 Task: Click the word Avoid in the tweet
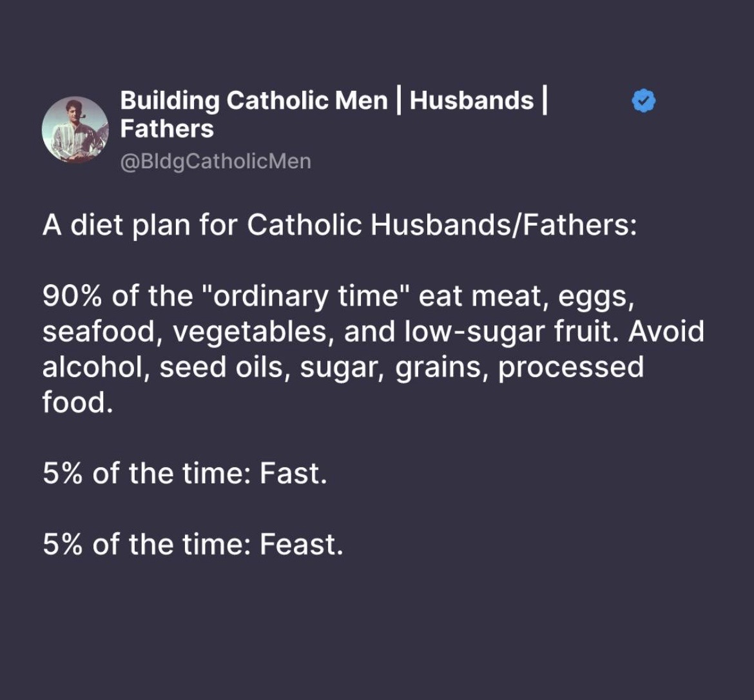coord(666,332)
